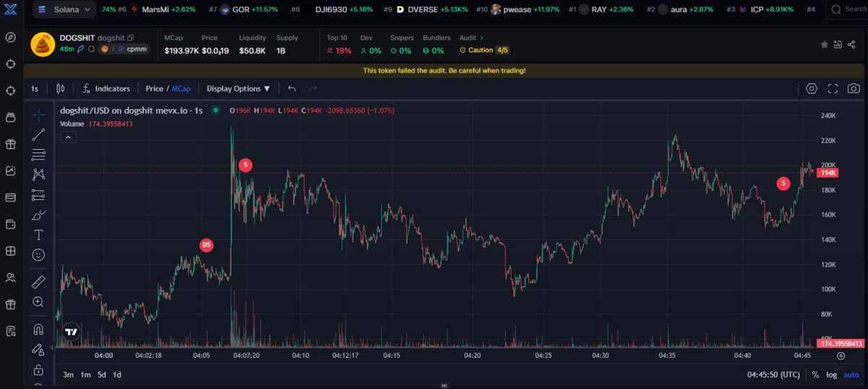Open the token chart stats icon
The width and height of the screenshot is (868, 389).
pos(838,44)
